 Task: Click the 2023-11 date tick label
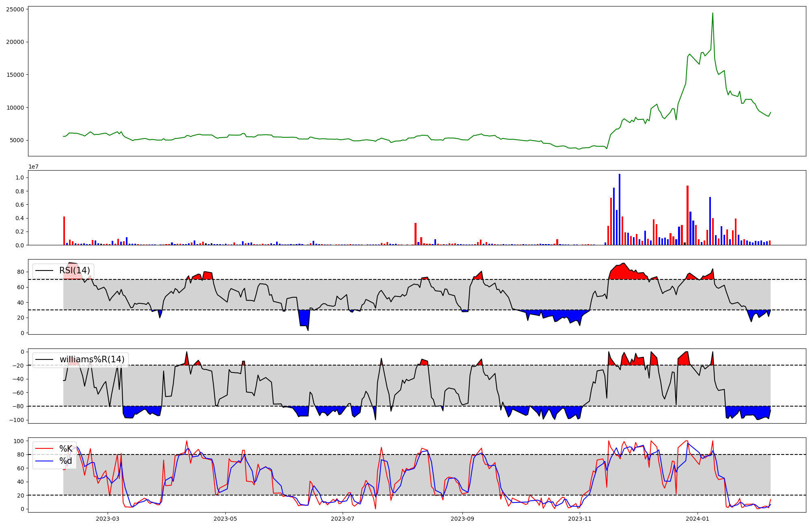click(579, 519)
